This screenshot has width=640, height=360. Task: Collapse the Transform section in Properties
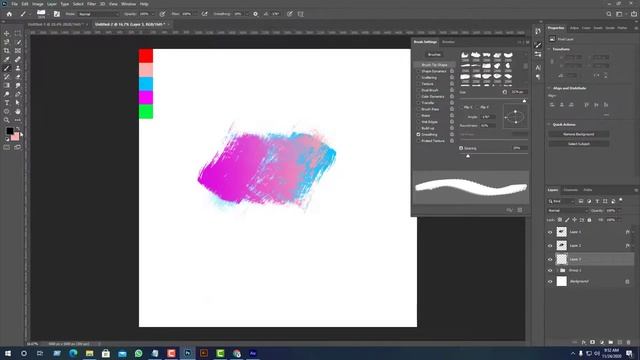point(549,49)
